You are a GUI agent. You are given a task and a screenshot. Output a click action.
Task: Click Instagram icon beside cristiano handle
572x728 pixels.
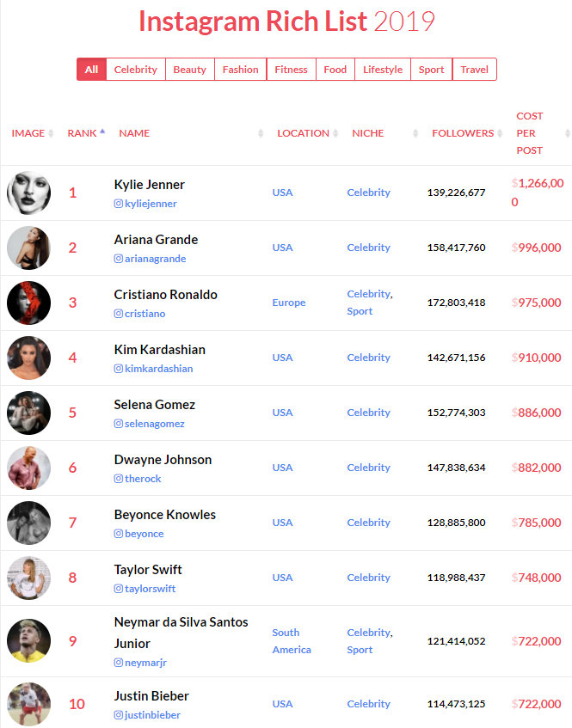(119, 314)
